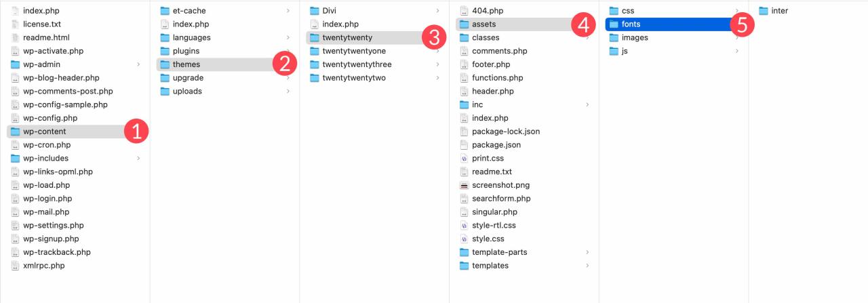Click the wp-admin folder icon
Viewport: 868px width, 303px height.
point(16,64)
